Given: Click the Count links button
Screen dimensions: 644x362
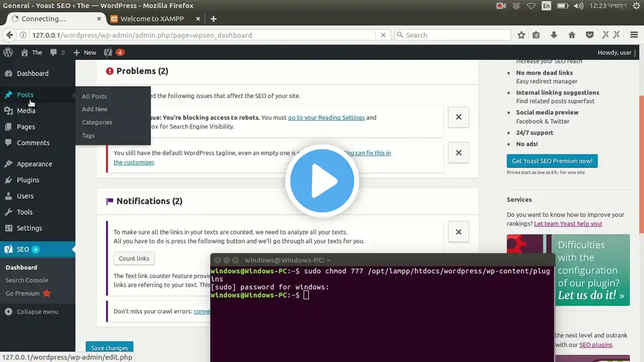Looking at the screenshot, I should [134, 258].
